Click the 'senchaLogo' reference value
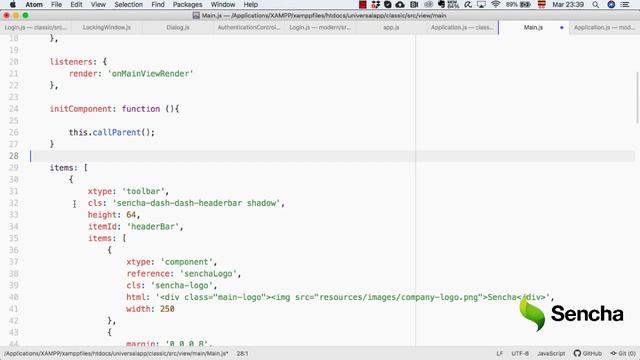640x360 pixels. pyautogui.click(x=209, y=273)
